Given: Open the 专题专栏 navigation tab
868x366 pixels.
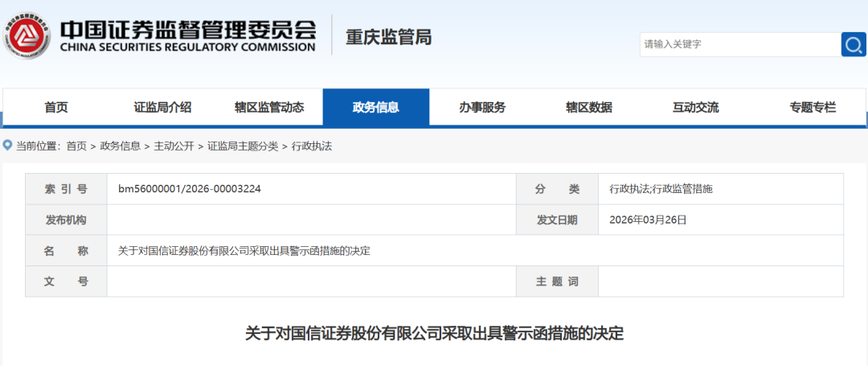Looking at the screenshot, I should pos(813,108).
